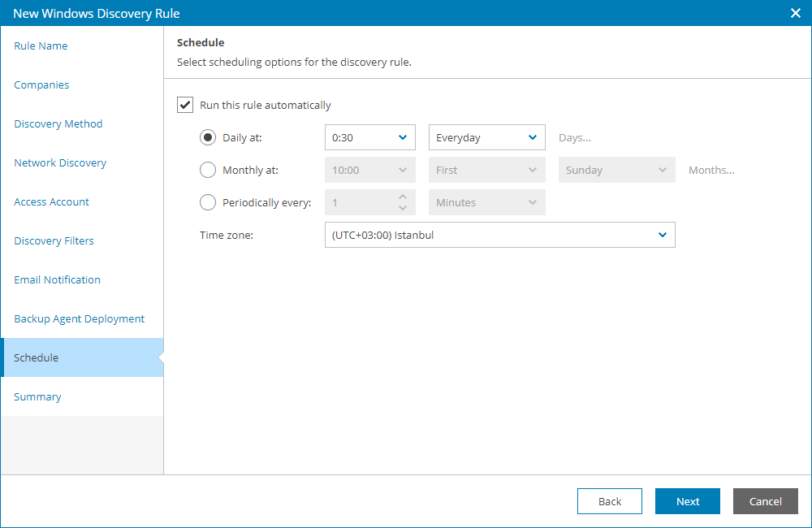This screenshot has width=812, height=528.
Task: Uncheck Run this rule automatically
Action: pos(185,105)
